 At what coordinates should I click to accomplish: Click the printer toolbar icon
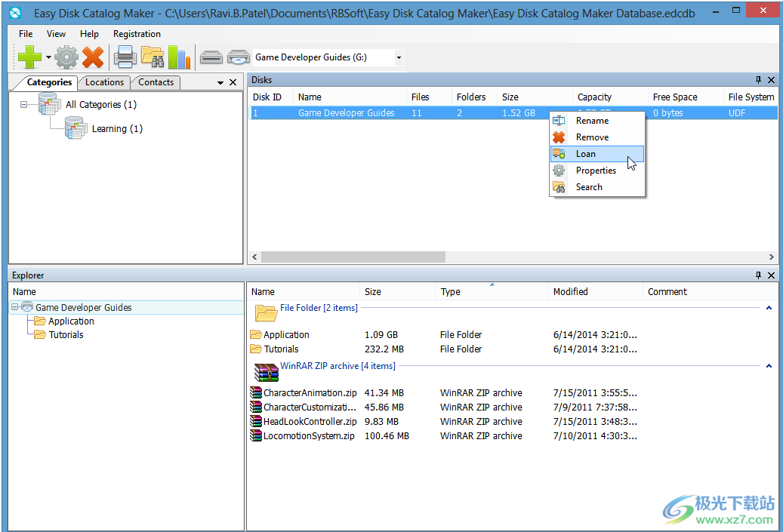125,57
